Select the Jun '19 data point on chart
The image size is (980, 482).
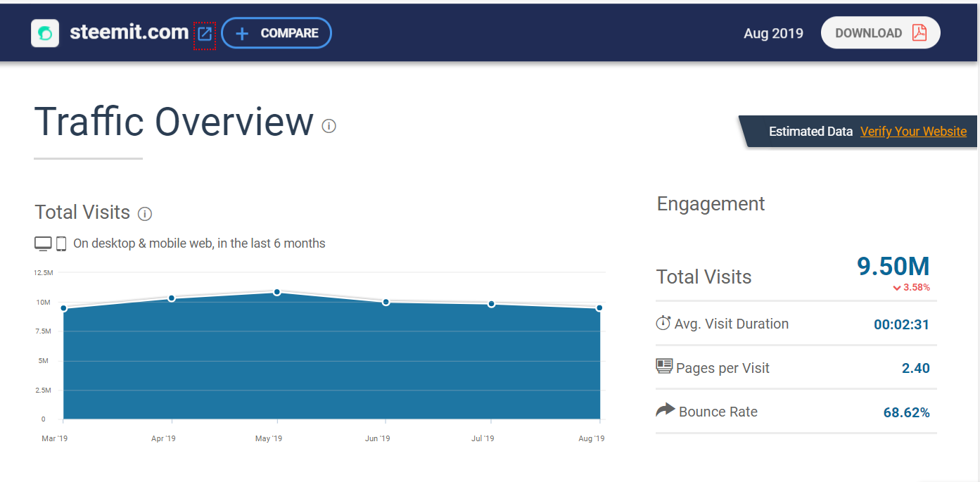[386, 302]
